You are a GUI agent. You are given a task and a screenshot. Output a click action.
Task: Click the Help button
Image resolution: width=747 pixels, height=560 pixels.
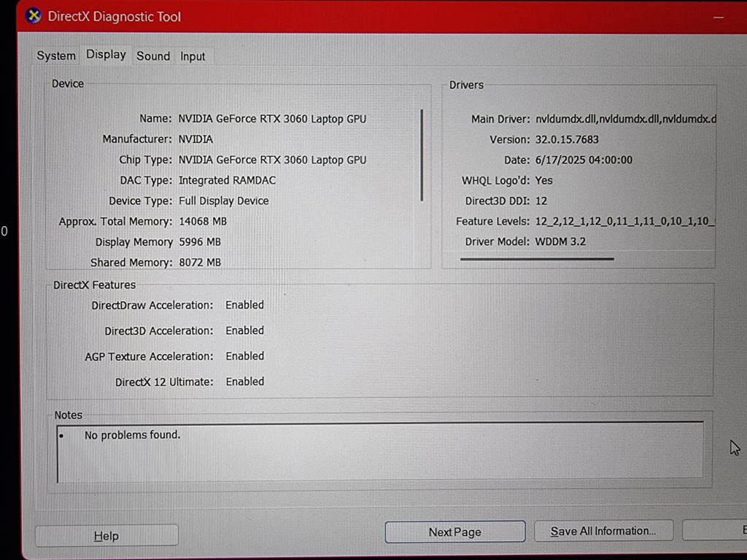pyautogui.click(x=107, y=536)
